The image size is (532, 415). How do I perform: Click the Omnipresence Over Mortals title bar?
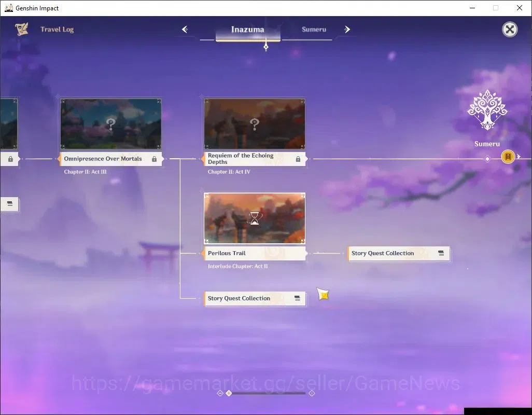(x=111, y=159)
